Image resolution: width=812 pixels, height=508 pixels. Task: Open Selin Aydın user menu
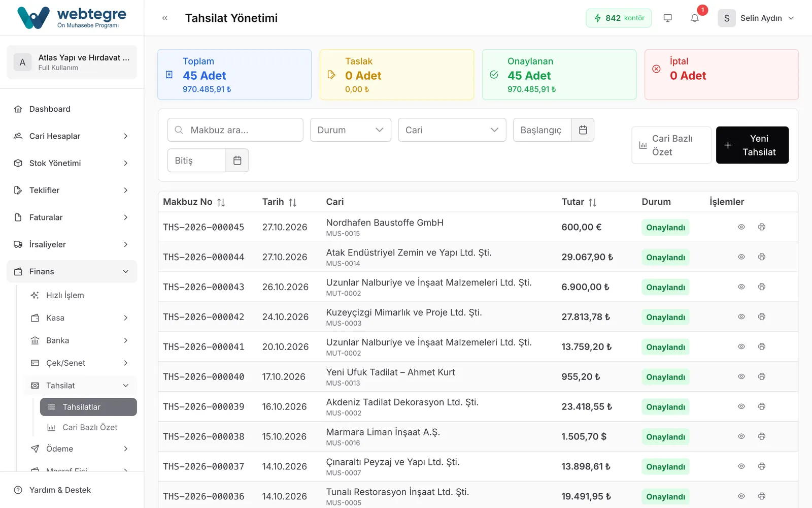[756, 18]
